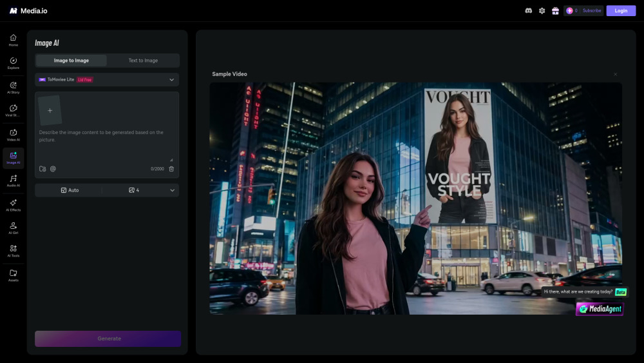Screen dimensions: 644x363
Task: Click the @ mention icon
Action: click(x=53, y=168)
